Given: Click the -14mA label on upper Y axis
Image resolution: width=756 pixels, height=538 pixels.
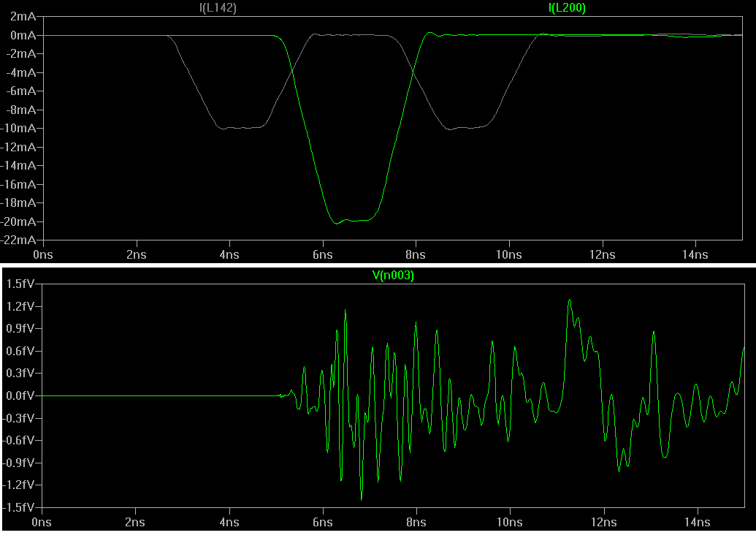Looking at the screenshot, I should click(x=18, y=165).
